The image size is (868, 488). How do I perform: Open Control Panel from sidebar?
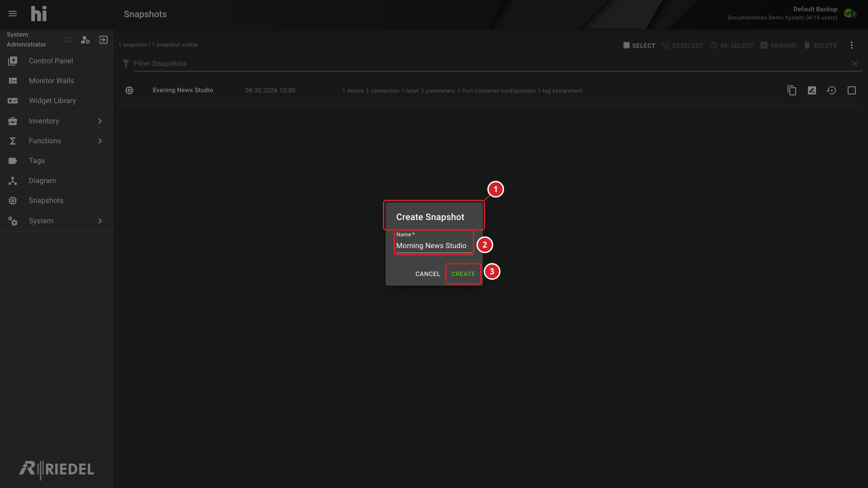[x=56, y=61]
